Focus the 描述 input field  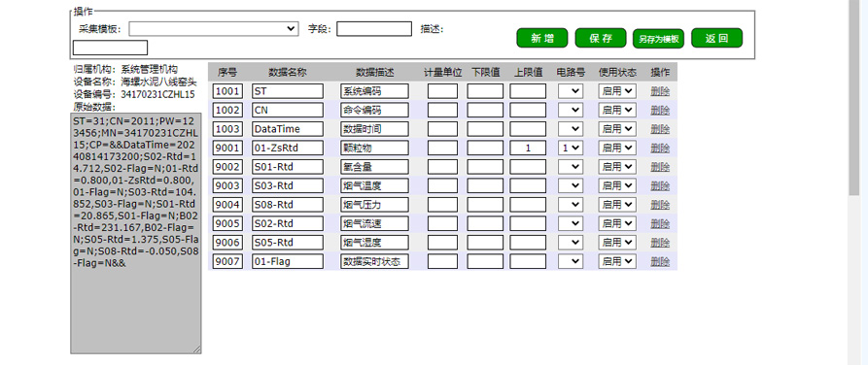[x=110, y=48]
